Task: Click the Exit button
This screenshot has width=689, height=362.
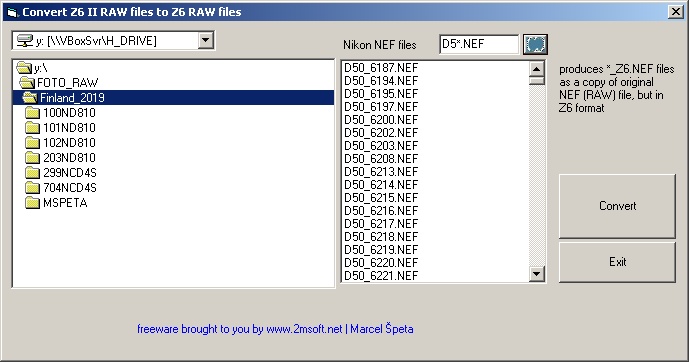Action: [617, 262]
